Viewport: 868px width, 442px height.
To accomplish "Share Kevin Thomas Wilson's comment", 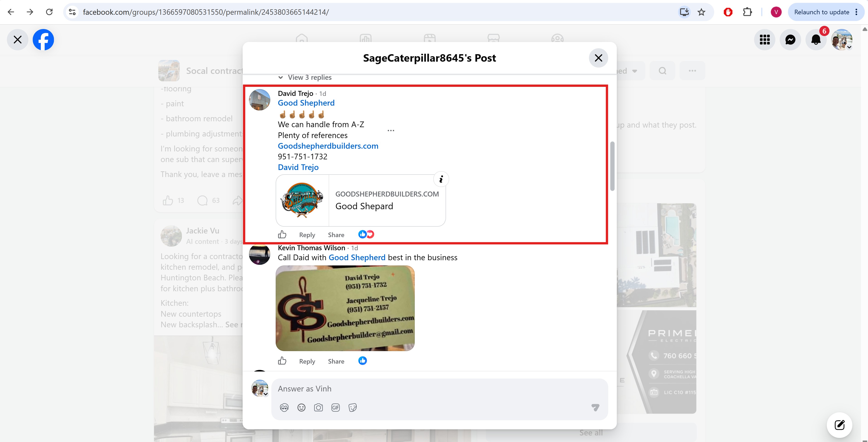I will pyautogui.click(x=336, y=362).
